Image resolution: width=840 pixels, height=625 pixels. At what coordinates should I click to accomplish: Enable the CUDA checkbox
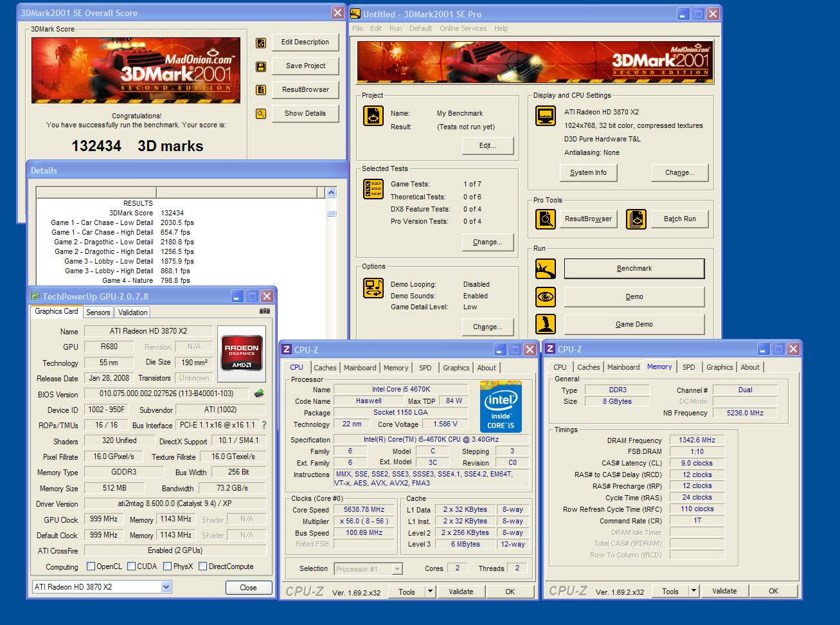coord(131,566)
